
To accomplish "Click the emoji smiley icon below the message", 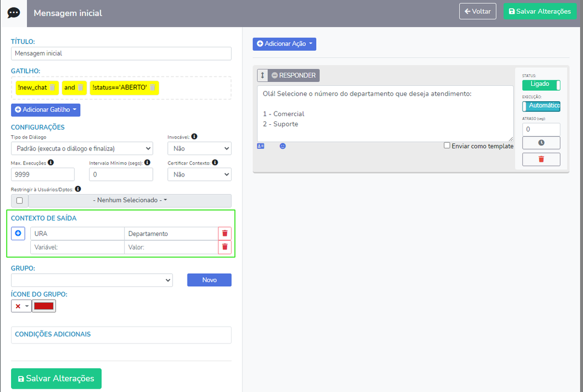I will [x=283, y=146].
